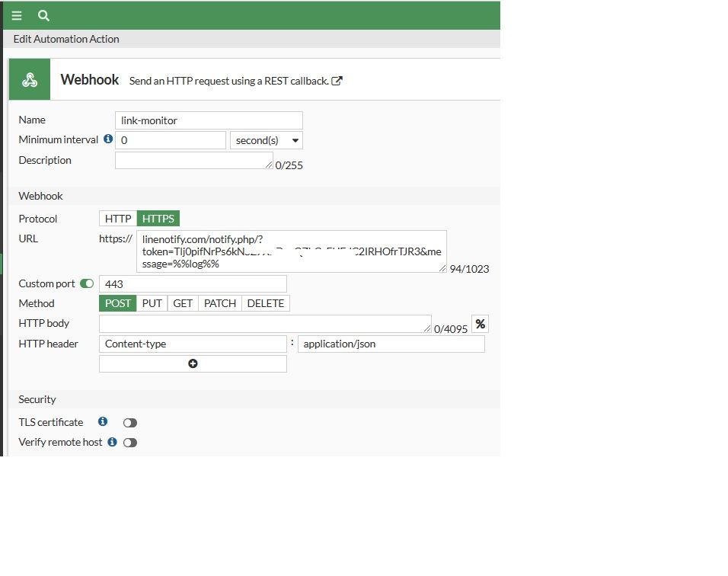Enable the TLS certificate toggle
Image resolution: width=728 pixels, height=576 pixels.
130,423
